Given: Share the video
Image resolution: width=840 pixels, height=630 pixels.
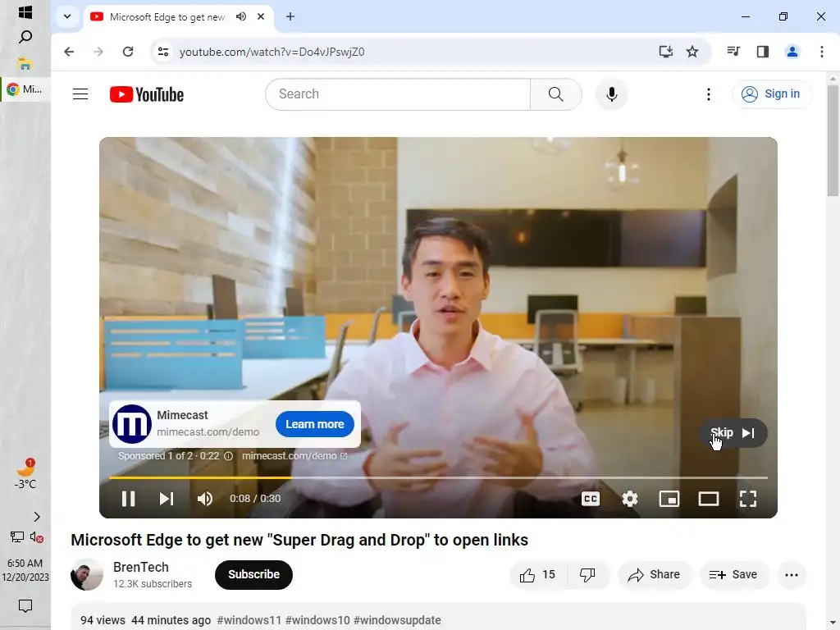Looking at the screenshot, I should coord(655,575).
